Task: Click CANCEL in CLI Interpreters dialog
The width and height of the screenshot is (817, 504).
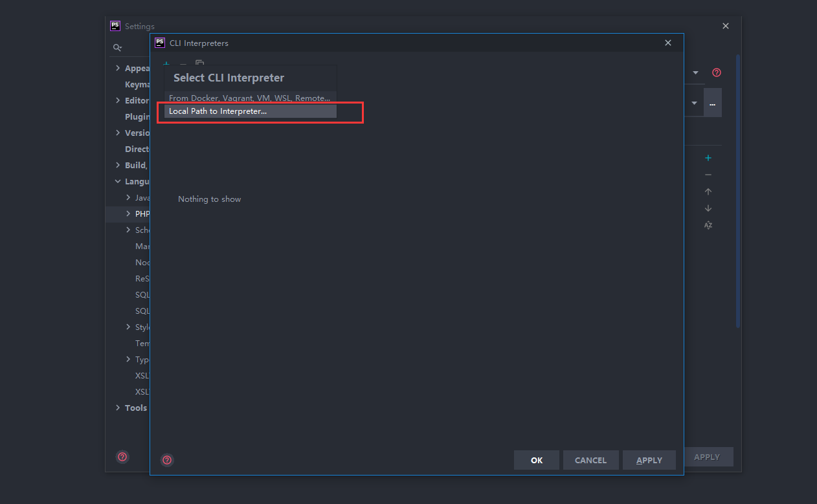Action: pyautogui.click(x=590, y=460)
